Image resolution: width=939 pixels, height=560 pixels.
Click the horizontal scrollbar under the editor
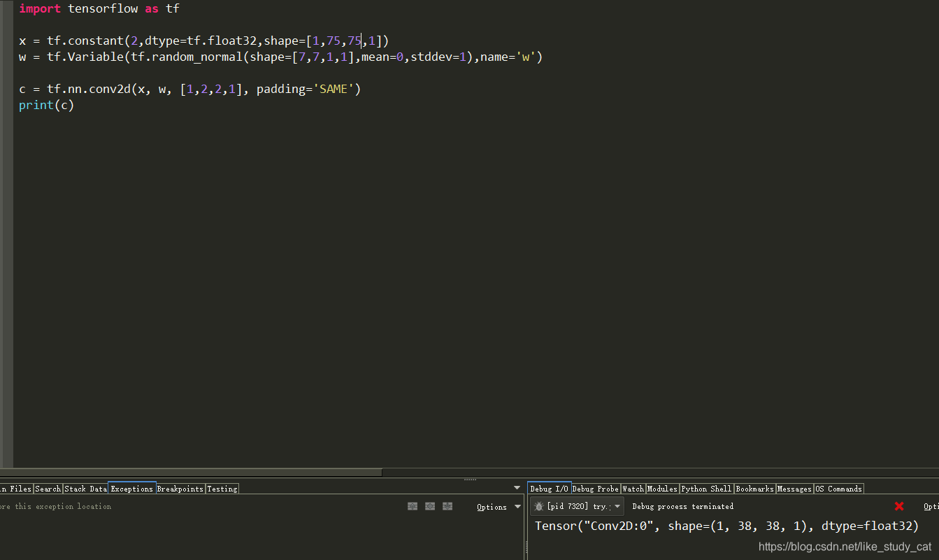point(191,473)
